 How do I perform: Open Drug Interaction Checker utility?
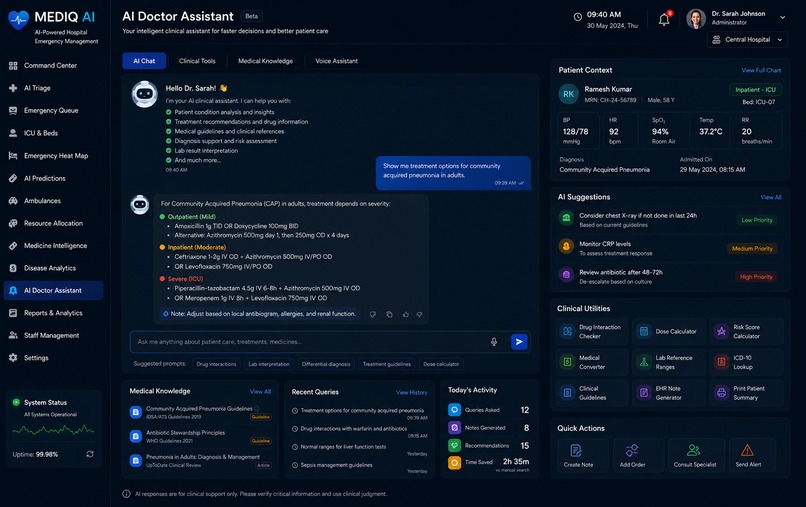pyautogui.click(x=592, y=332)
